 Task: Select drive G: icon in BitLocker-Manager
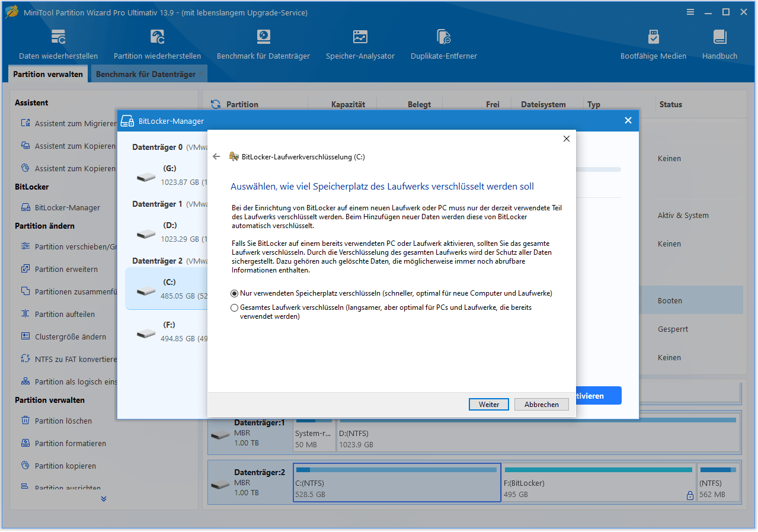146,177
